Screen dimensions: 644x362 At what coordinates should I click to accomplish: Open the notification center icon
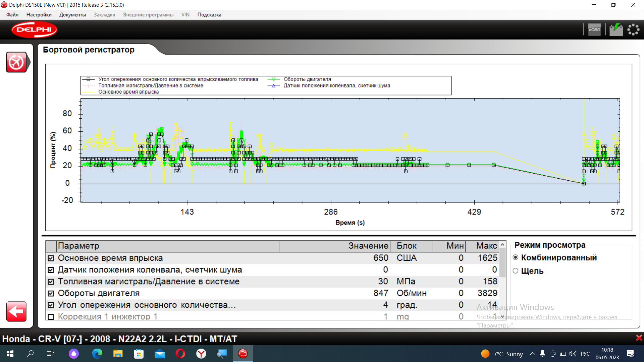click(630, 354)
